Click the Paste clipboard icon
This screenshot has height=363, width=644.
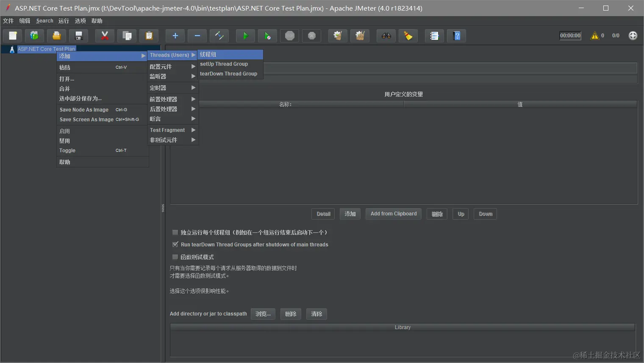(149, 36)
